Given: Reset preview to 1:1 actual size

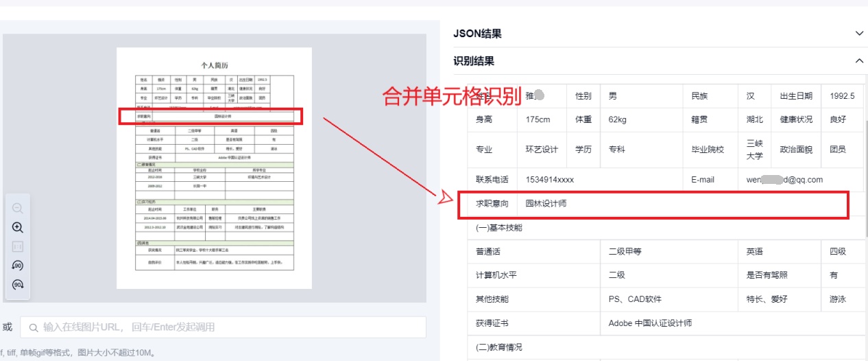Looking at the screenshot, I should tap(18, 246).
